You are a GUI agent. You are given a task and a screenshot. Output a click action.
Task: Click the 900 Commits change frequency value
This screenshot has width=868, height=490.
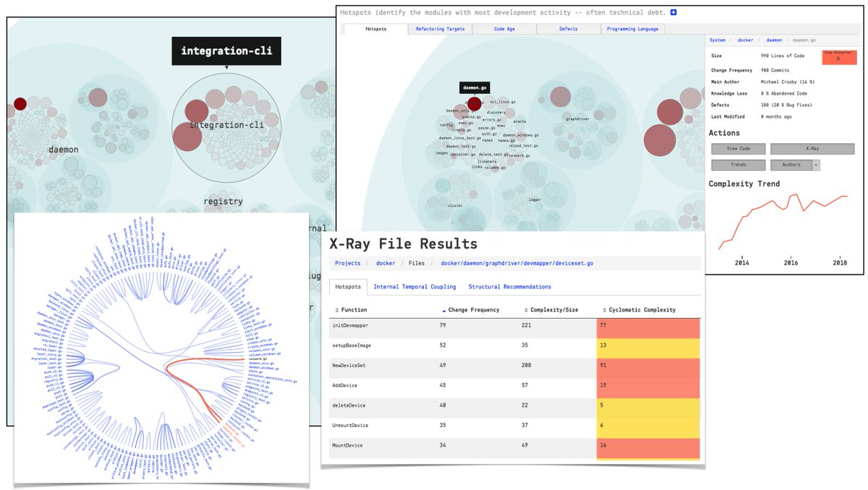[775, 70]
